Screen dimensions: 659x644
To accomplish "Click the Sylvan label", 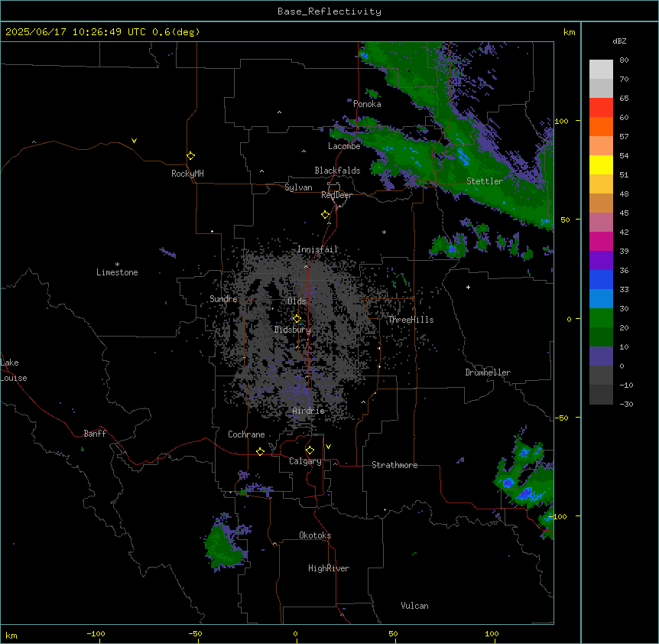I will pyautogui.click(x=298, y=187).
